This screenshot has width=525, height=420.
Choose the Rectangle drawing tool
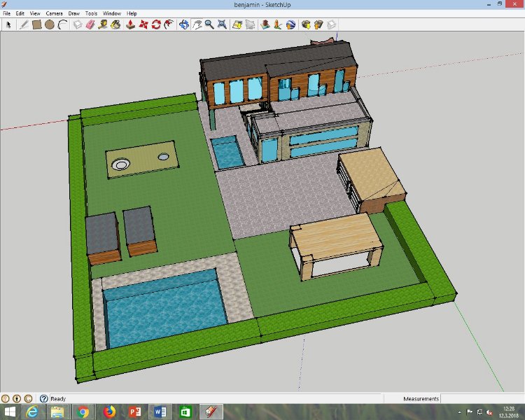click(x=36, y=24)
